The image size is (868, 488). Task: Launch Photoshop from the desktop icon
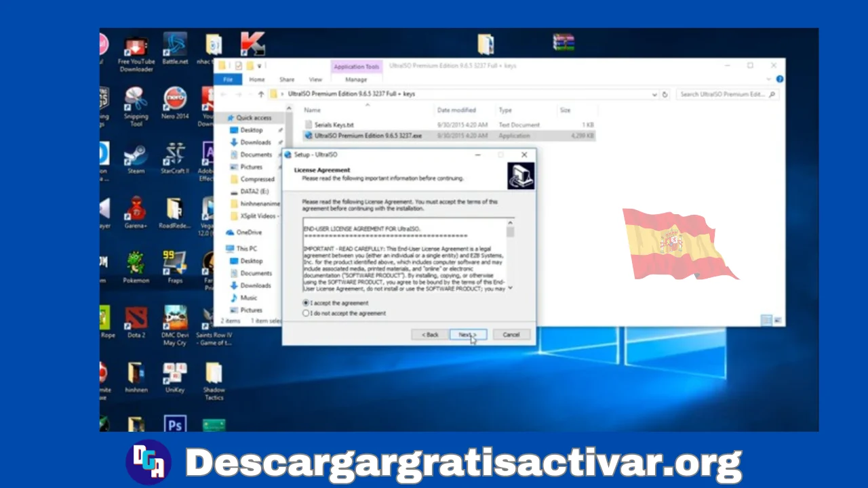175,424
